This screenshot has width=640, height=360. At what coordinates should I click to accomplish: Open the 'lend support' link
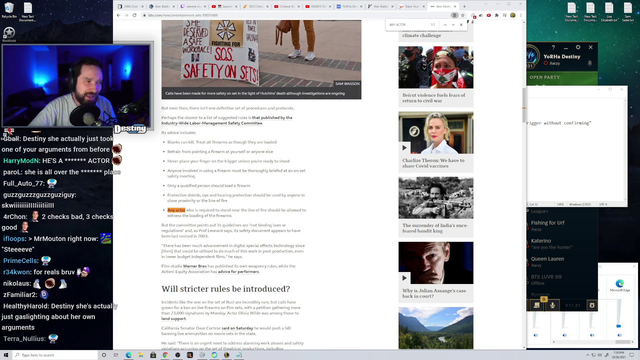173,319
